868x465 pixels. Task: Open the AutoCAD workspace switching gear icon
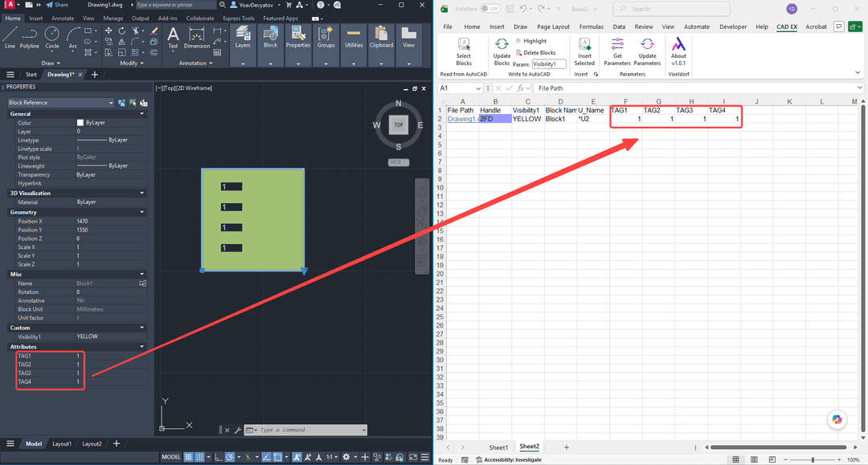pyautogui.click(x=346, y=457)
